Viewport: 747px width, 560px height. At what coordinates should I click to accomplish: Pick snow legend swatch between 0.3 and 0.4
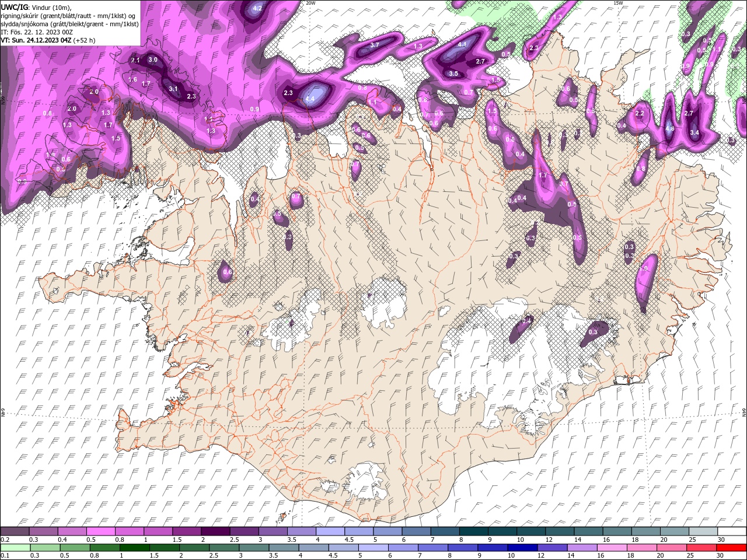point(44,531)
